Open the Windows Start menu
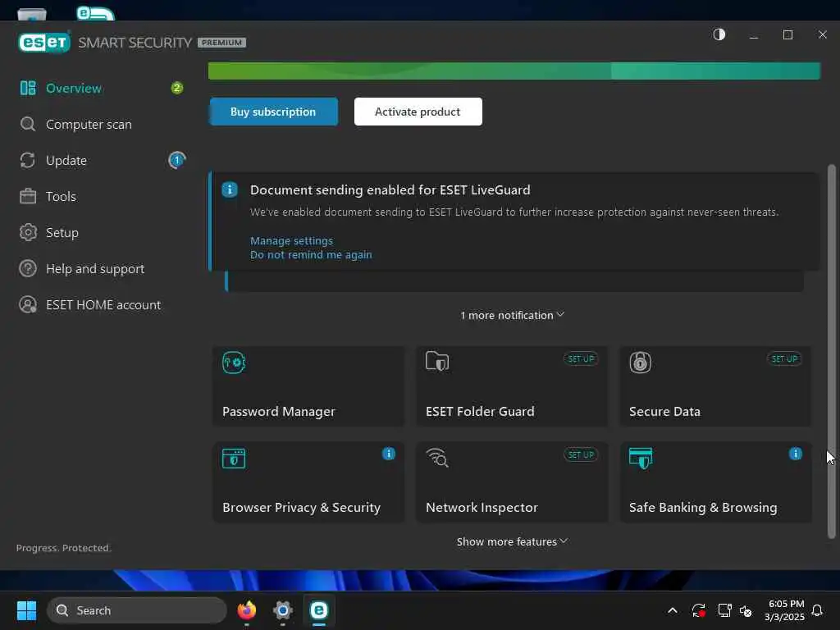The image size is (840, 630). pyautogui.click(x=27, y=610)
